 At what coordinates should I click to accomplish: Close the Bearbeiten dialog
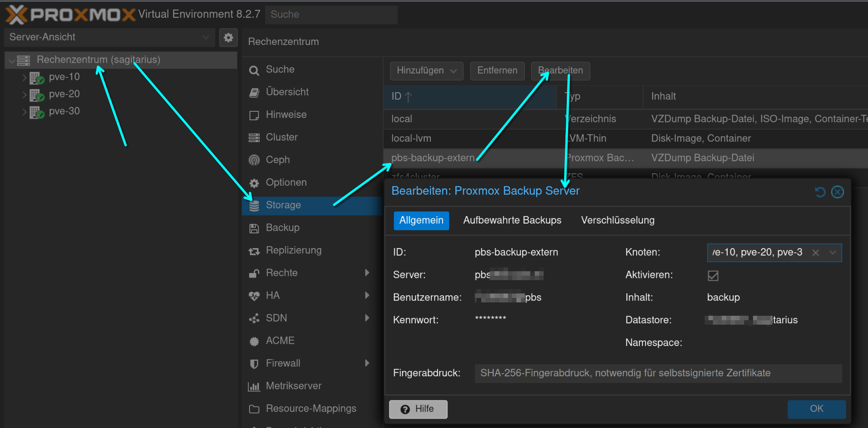838,192
